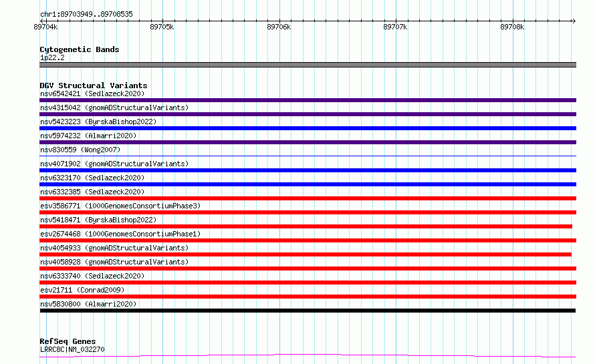
Task: Click the thin blue line for nsv830559
Action: coord(308,156)
